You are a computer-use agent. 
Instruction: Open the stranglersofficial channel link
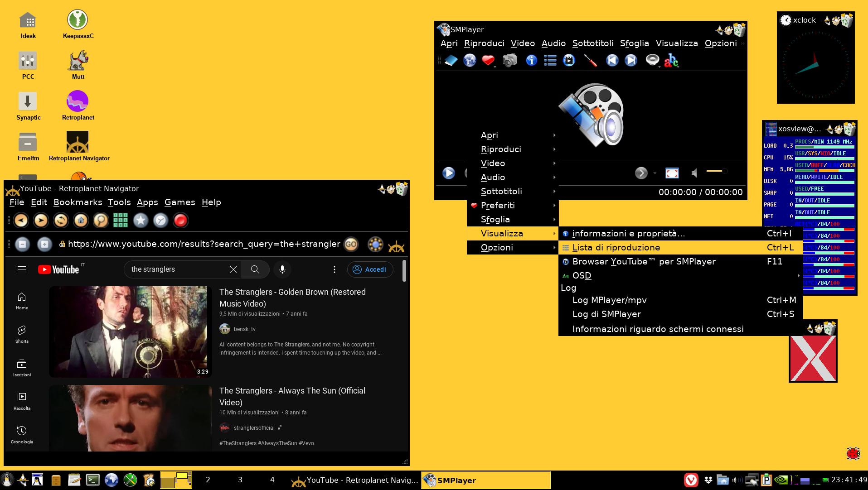click(x=254, y=428)
